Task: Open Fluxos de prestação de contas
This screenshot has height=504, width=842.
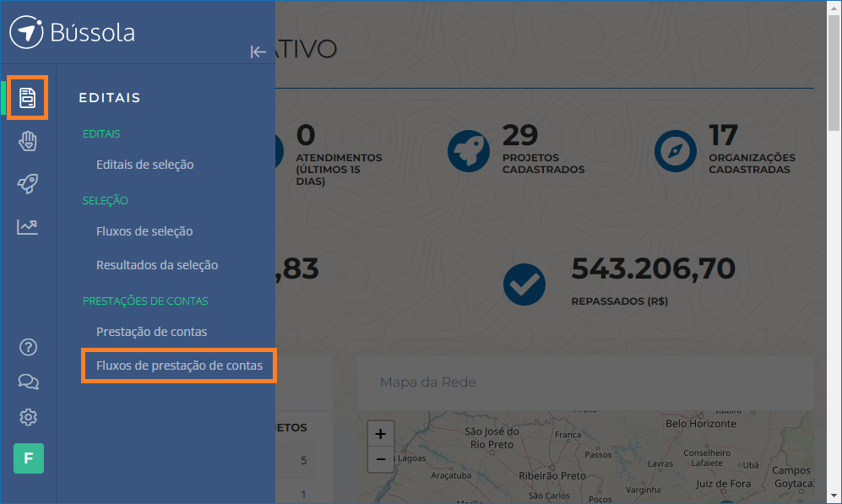Action: (179, 366)
